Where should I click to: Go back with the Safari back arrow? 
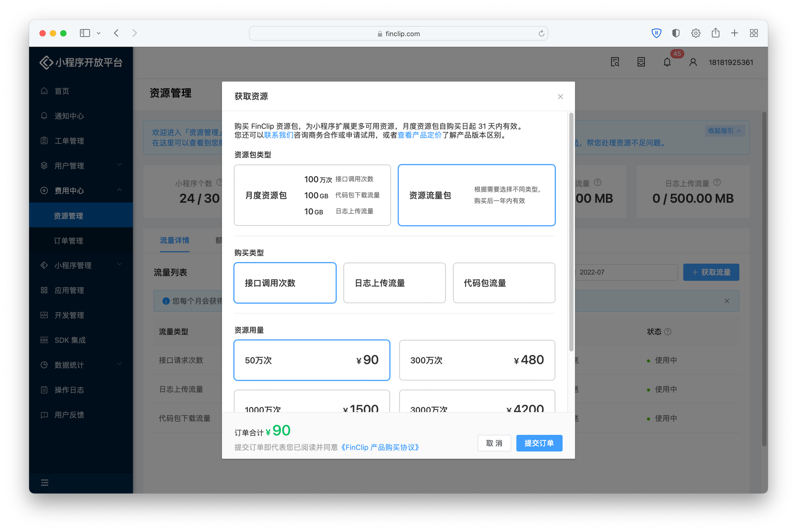pyautogui.click(x=116, y=33)
